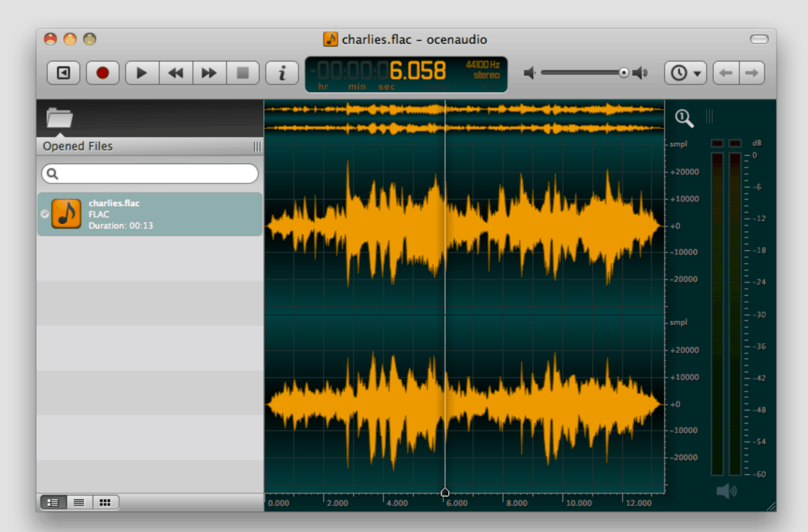808x532 pixels.
Task: Click the dB label on level meter
Action: (x=757, y=143)
